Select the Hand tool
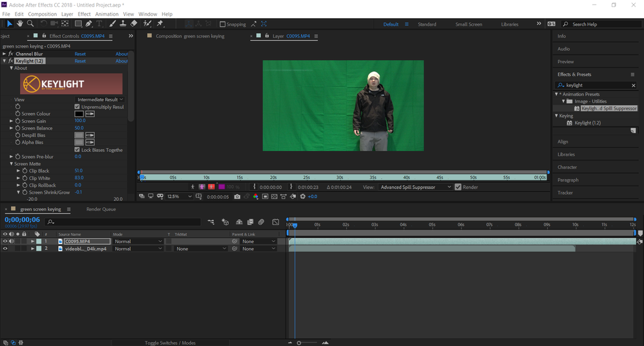This screenshot has height=346, width=644. [20, 24]
